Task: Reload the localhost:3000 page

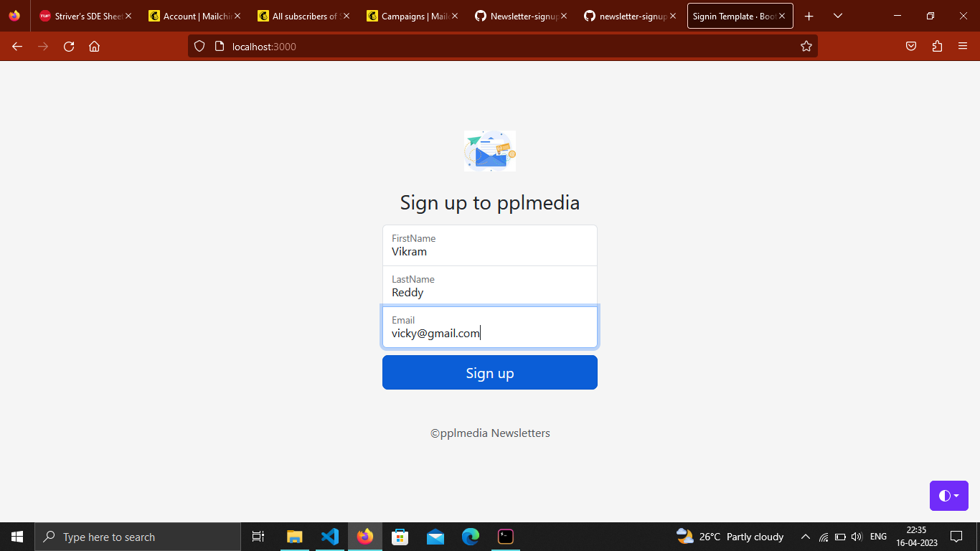Action: 68,46
